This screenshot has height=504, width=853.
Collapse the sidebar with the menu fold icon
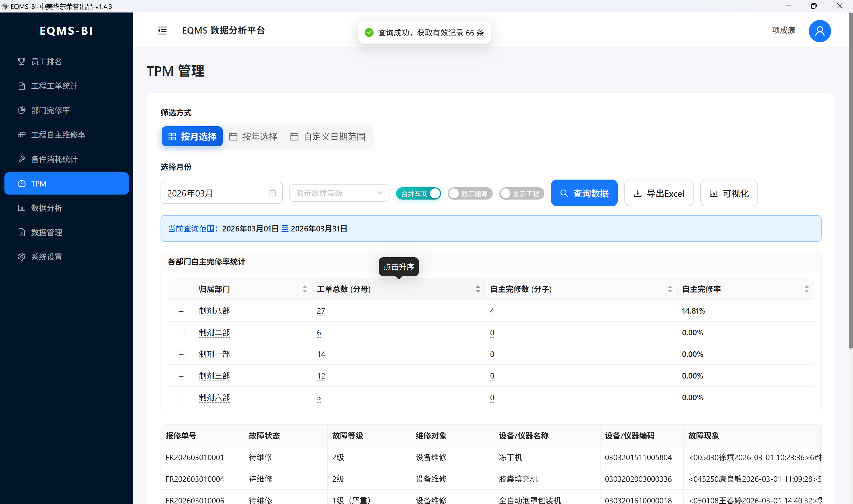(x=162, y=31)
